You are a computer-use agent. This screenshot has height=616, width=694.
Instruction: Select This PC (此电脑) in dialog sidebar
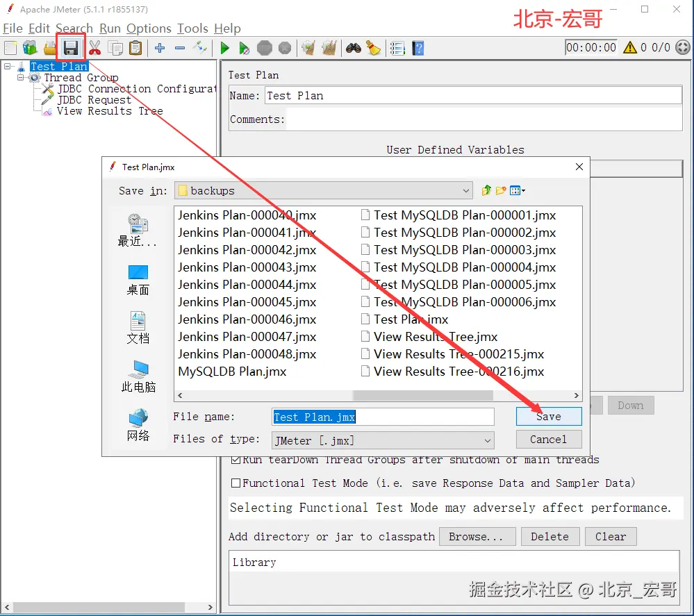(138, 376)
